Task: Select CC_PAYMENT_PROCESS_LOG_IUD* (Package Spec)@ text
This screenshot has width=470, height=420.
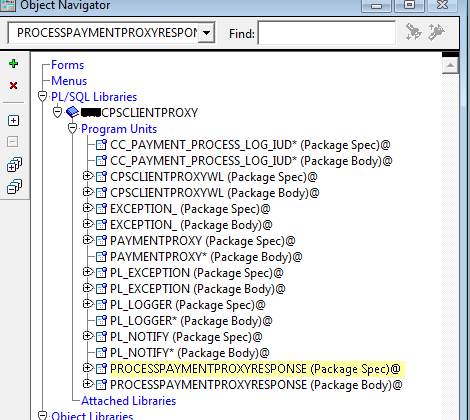Action: click(x=250, y=145)
